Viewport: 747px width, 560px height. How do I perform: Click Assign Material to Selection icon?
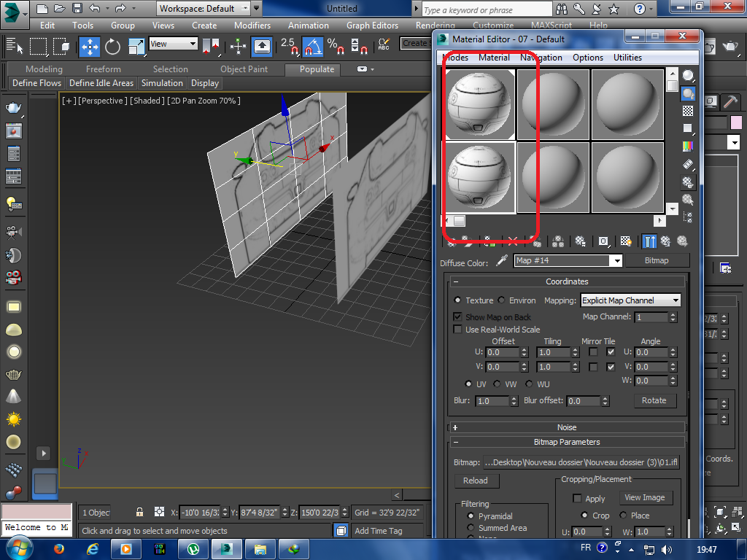click(489, 242)
